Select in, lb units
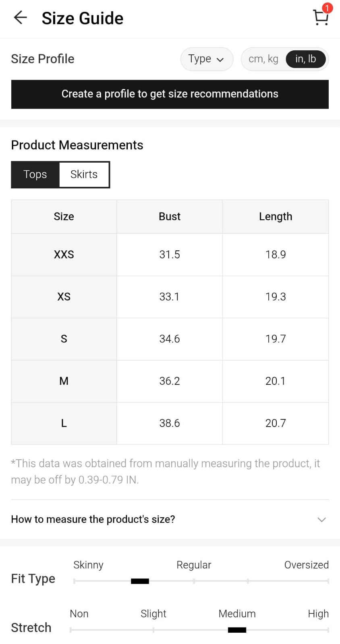This screenshot has width=340, height=644. [x=305, y=59]
